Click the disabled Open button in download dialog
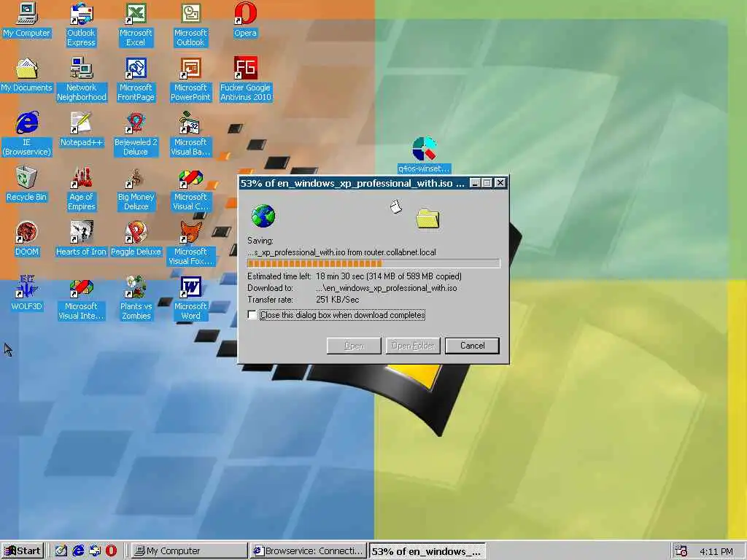The height and width of the screenshot is (560, 747). 354,346
